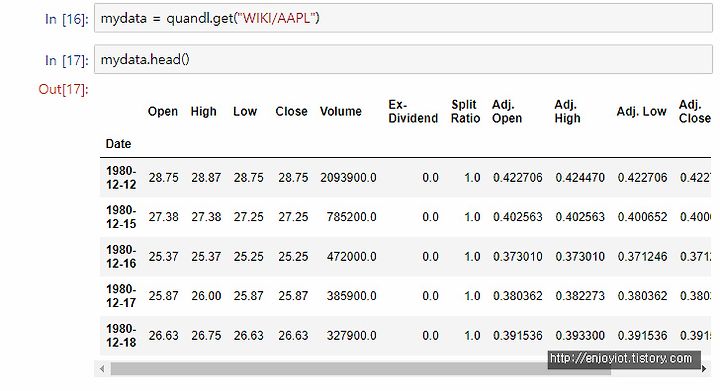Click the Volume value 785200.0
This screenshot has height=391, width=720.
pyautogui.click(x=351, y=217)
